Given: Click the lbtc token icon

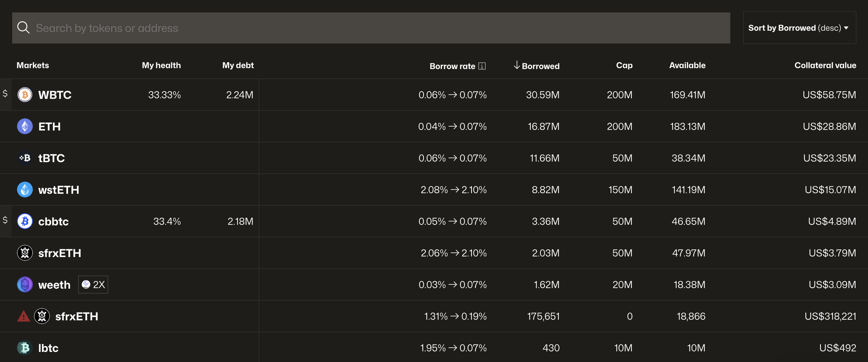Looking at the screenshot, I should [x=25, y=348].
